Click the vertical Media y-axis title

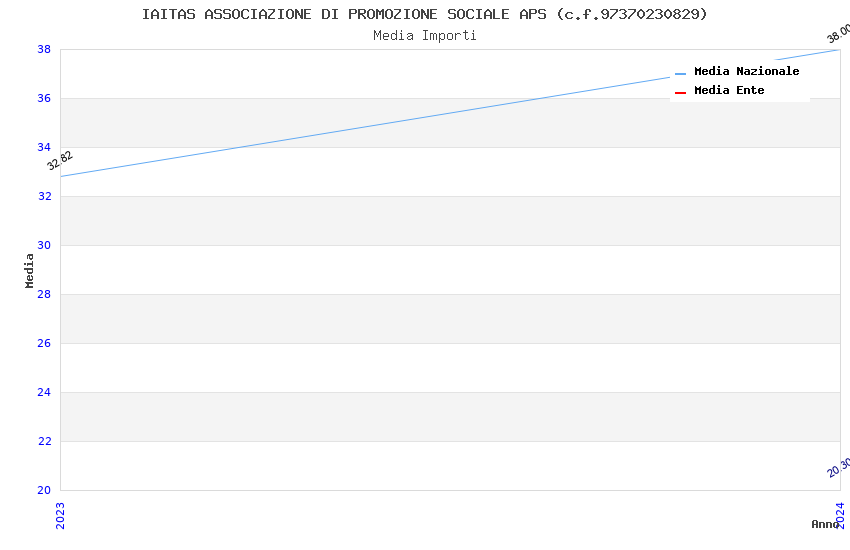coord(30,270)
